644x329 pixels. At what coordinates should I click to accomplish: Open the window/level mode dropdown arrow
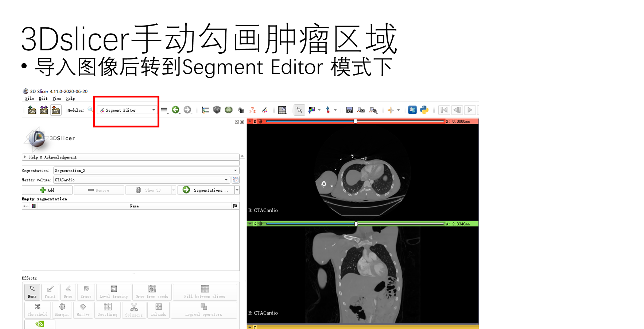(x=319, y=110)
